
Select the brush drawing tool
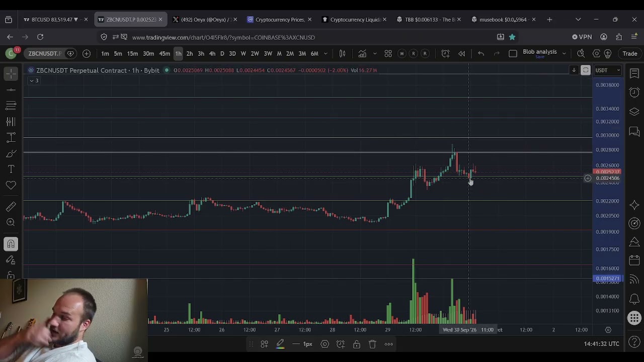coord(11,154)
